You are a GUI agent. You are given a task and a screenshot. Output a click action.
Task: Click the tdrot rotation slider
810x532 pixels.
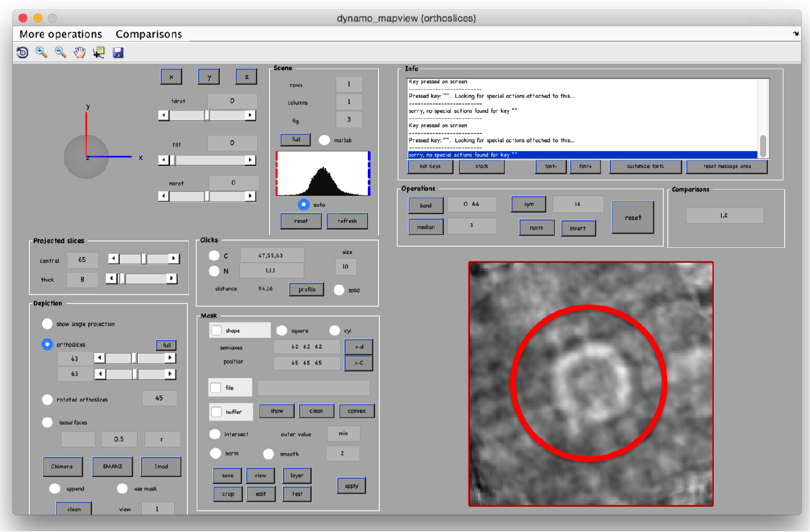point(207,115)
